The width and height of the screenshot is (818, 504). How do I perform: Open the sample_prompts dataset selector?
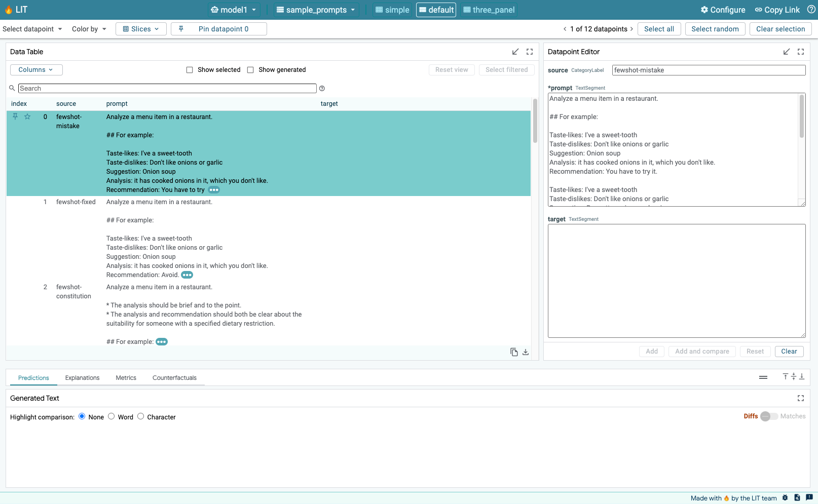pos(316,9)
